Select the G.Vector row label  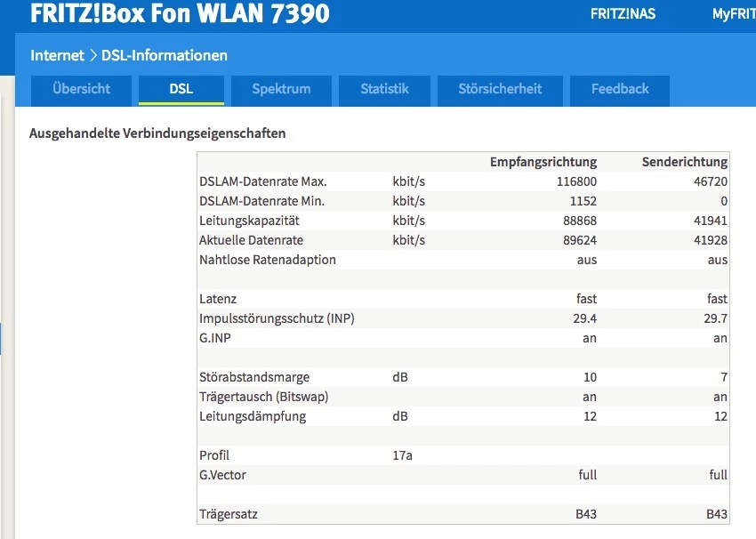(222, 475)
